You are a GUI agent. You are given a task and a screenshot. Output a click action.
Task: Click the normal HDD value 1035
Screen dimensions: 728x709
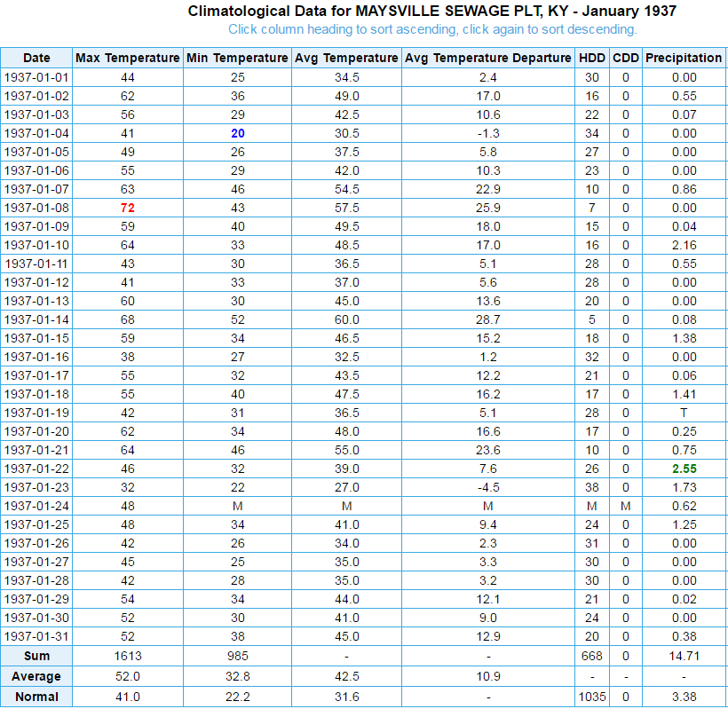click(592, 697)
